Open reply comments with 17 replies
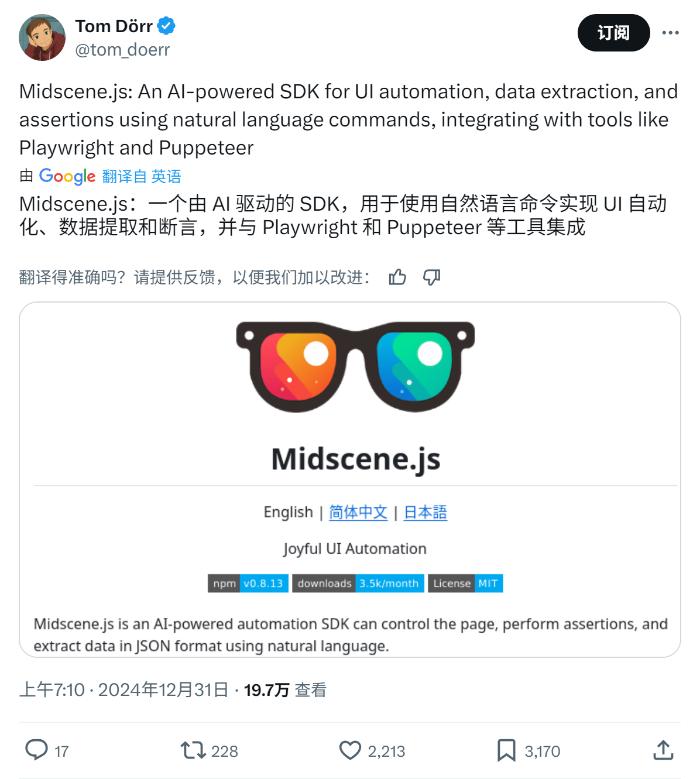This screenshot has height=779, width=700. point(47,750)
